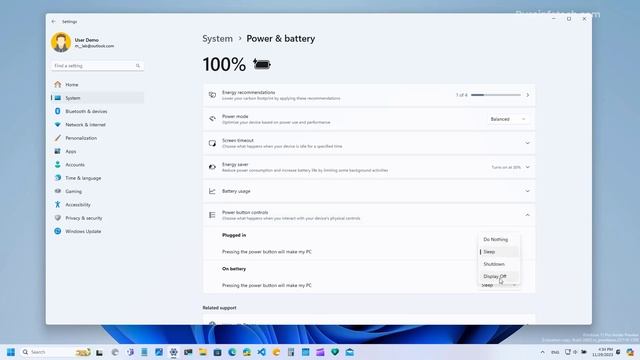Image resolution: width=640 pixels, height=360 pixels.
Task: Click the tray battery icon
Action: [584, 352]
